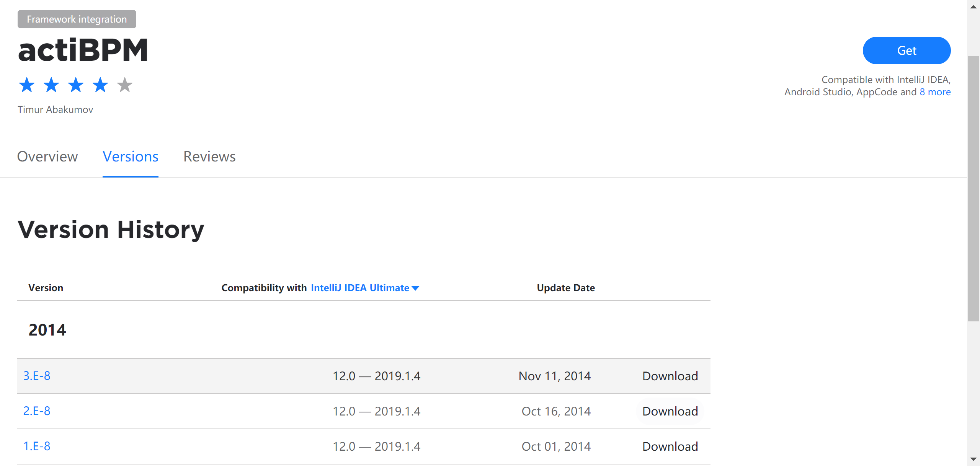Viewport: 980px width, 466px height.
Task: Click the scrollbar up arrow
Action: 973,7
